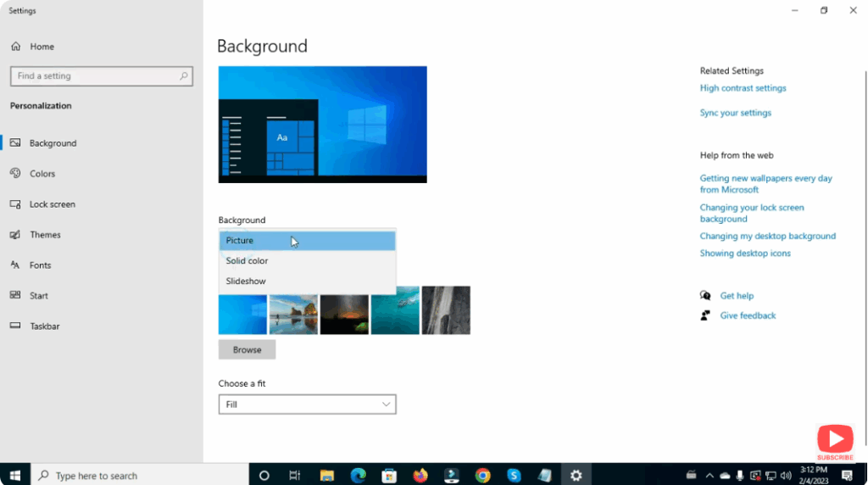Image resolution: width=868 pixels, height=485 pixels.
Task: Click the taskbar Type here to search box
Action: pyautogui.click(x=140, y=475)
